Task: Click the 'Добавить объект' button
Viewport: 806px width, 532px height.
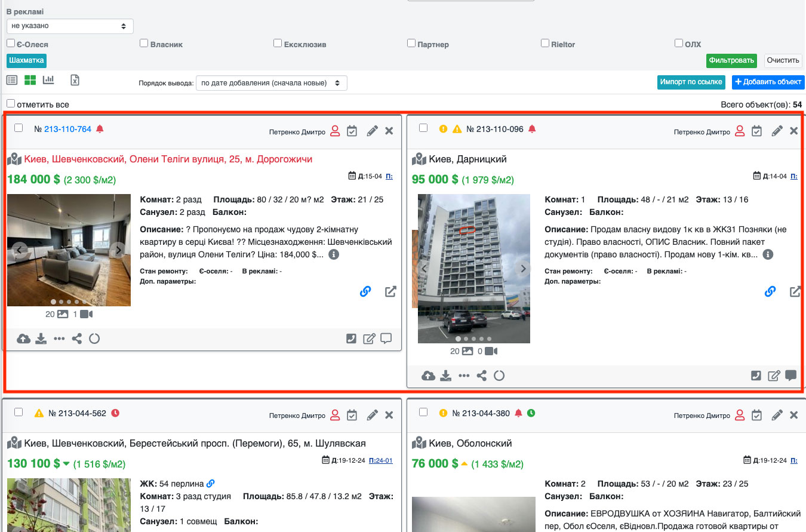Action: tap(768, 82)
